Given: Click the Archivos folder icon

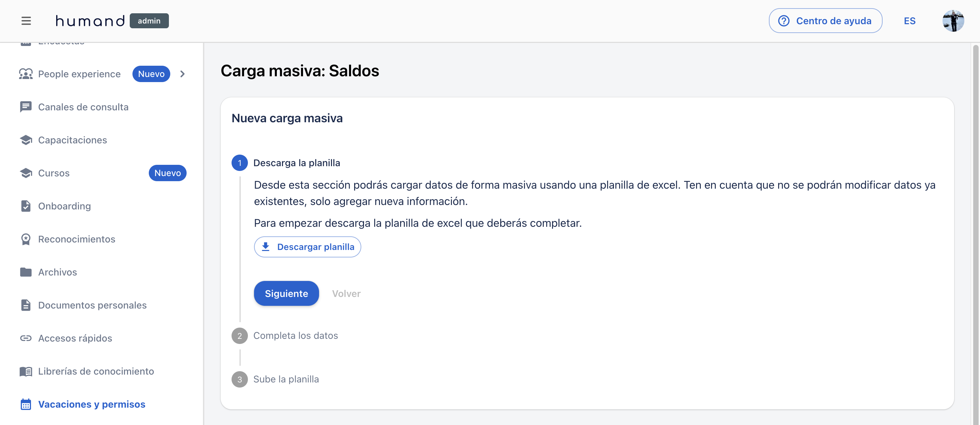Looking at the screenshot, I should [x=26, y=272].
